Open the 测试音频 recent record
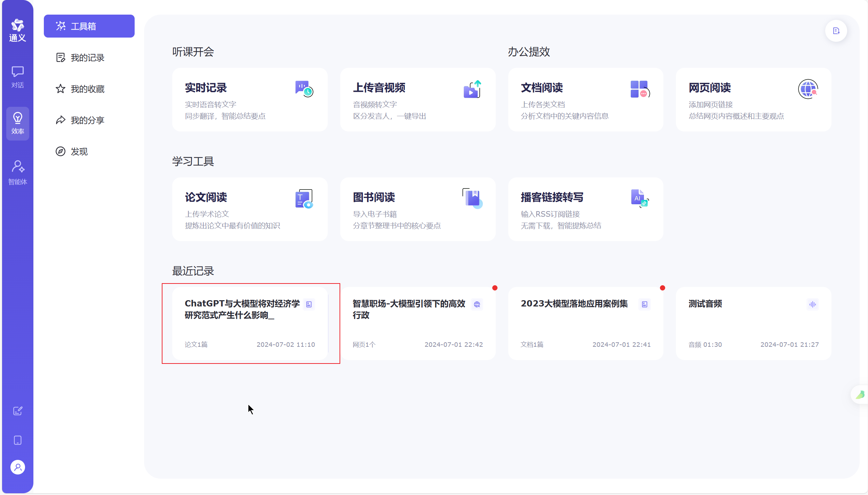The width and height of the screenshot is (868, 495). click(753, 324)
